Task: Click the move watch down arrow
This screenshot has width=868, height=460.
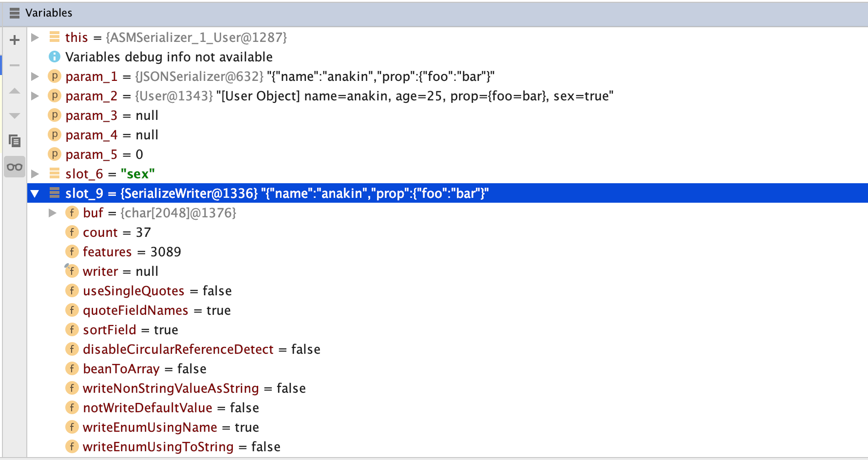Action: [15, 115]
